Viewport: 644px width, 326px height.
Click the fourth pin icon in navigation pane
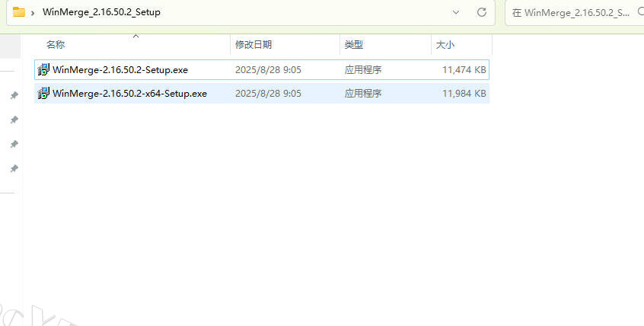point(14,168)
